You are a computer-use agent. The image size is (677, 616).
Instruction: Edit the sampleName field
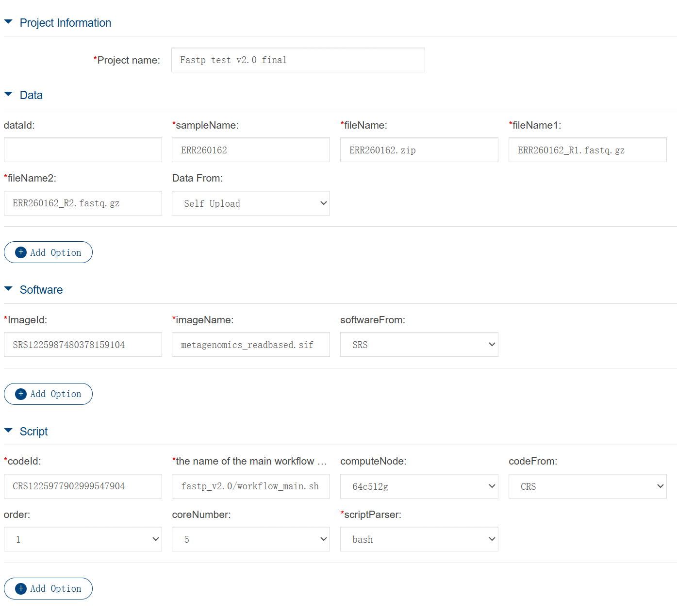coord(251,150)
